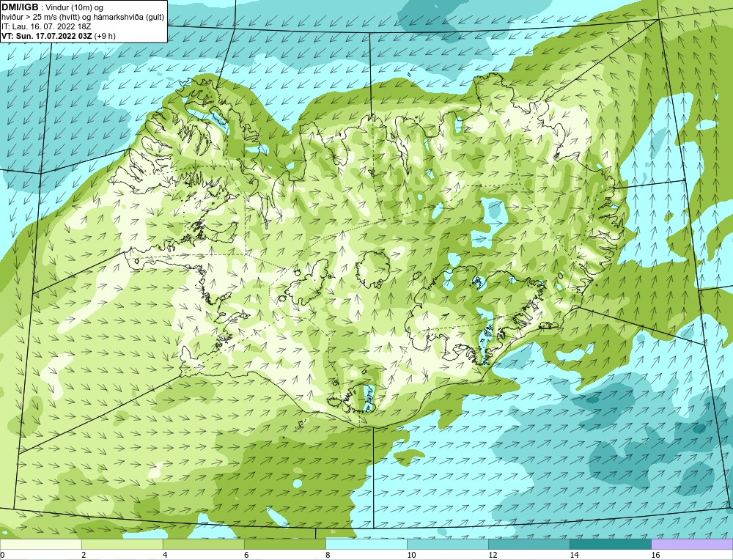Click the 2–4 m/s light green swatch
Screen dimensions: 733x560
point(122,544)
